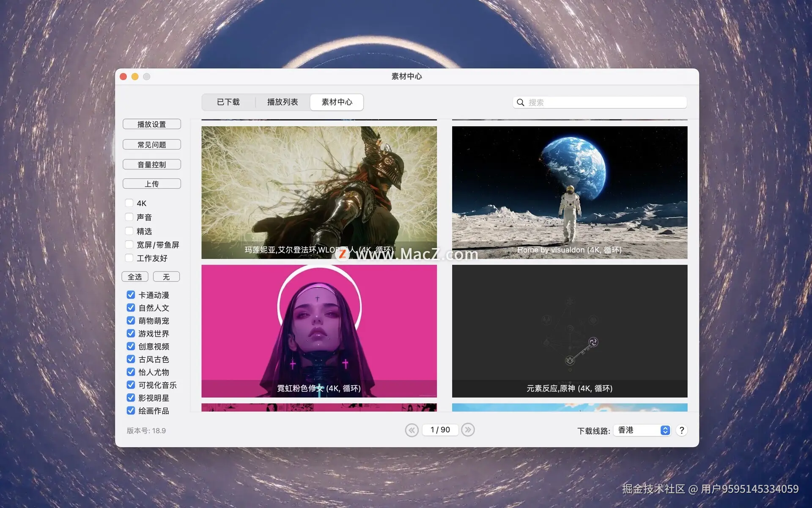Select the pink 霓虹粉色修女 wallpaper thumbnail
Image resolution: width=812 pixels, height=508 pixels.
pyautogui.click(x=319, y=331)
